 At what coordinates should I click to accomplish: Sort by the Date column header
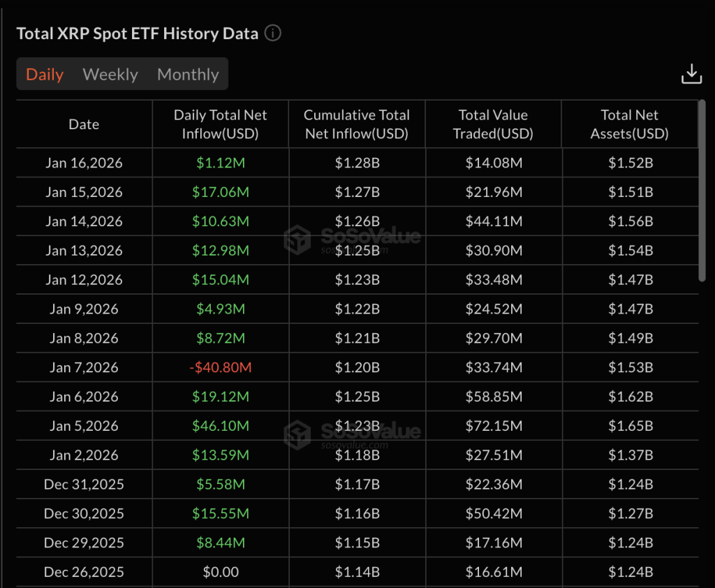pos(84,124)
